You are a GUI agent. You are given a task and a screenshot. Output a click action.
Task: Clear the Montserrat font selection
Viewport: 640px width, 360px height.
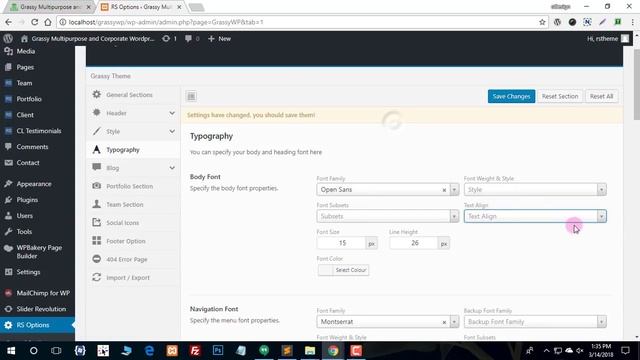(444, 322)
